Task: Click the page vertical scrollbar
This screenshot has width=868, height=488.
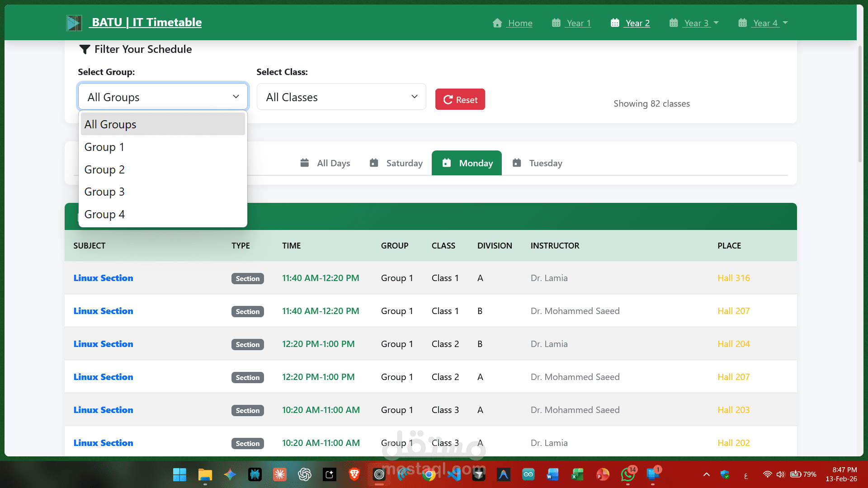Action: pyautogui.click(x=860, y=104)
